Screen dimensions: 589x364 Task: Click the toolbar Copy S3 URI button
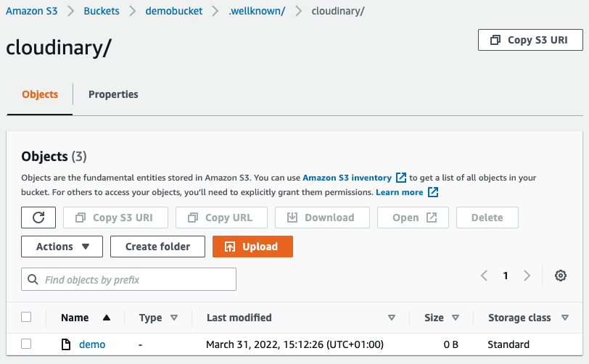(x=116, y=218)
